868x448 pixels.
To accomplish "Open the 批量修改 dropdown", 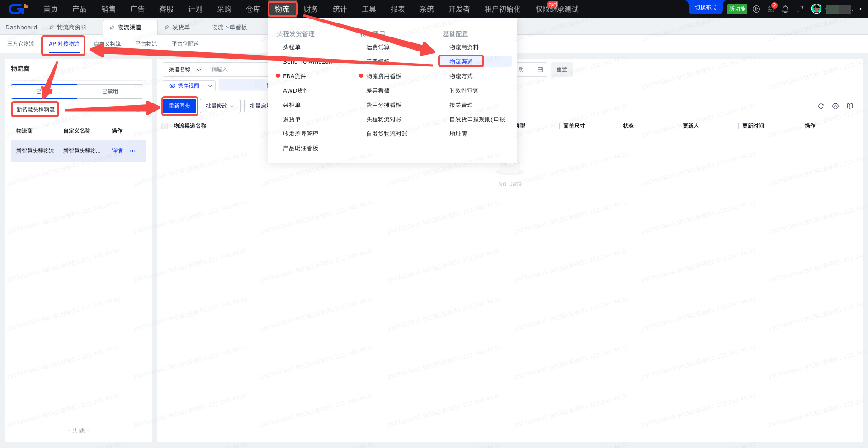I will (x=220, y=106).
